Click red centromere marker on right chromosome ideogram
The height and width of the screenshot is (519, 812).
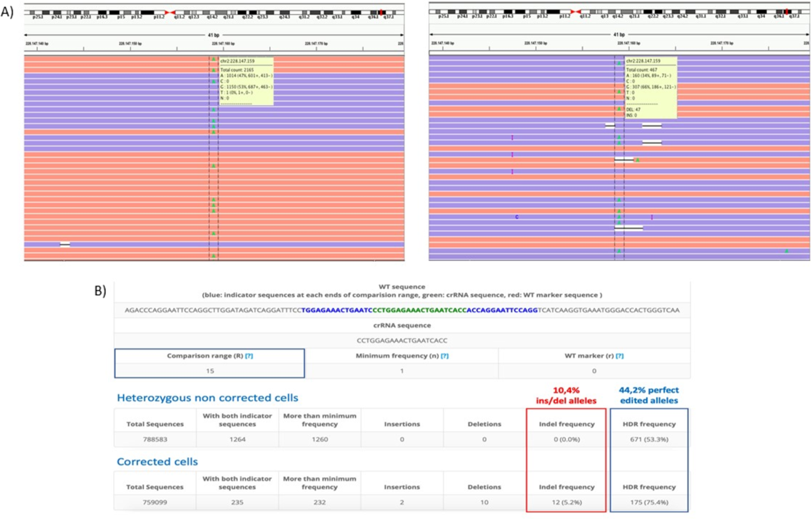(575, 12)
